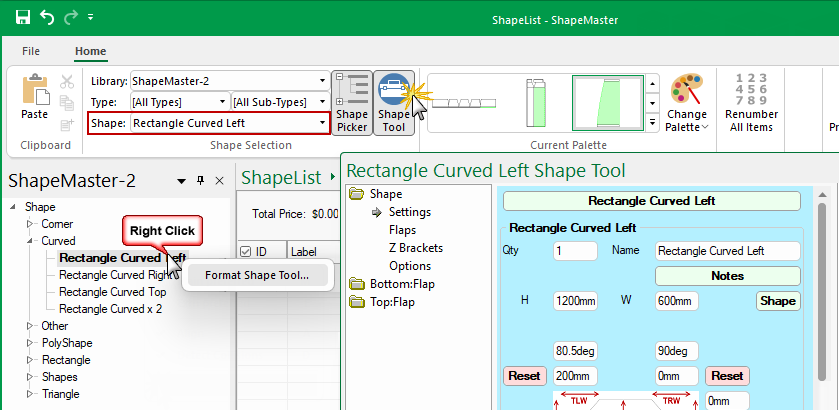The width and height of the screenshot is (839, 410).
Task: Choose Format Shape Tool from context menu
Action: point(256,275)
